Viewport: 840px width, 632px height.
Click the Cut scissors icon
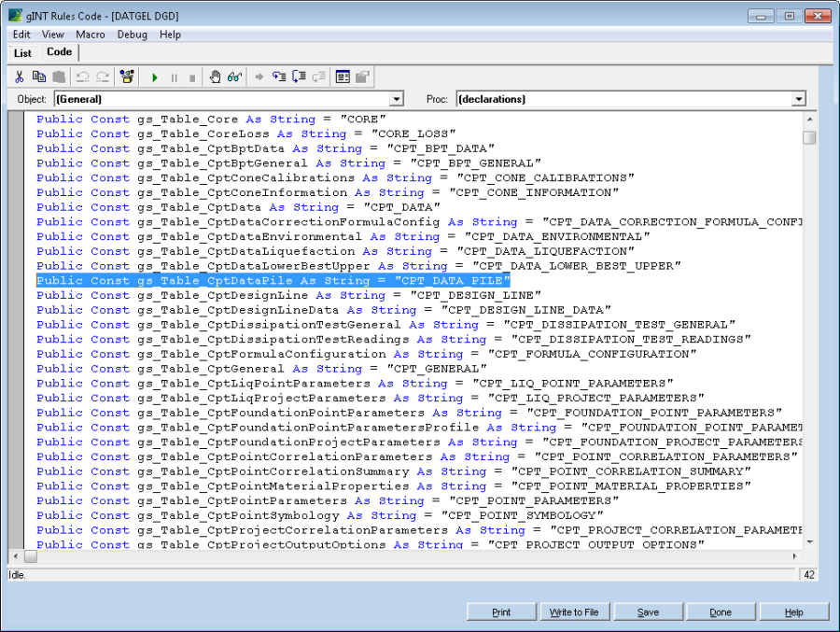(19, 77)
